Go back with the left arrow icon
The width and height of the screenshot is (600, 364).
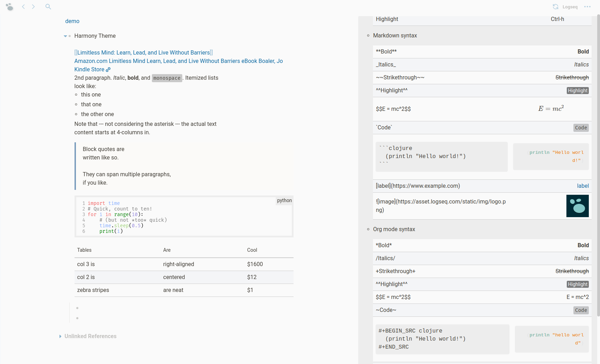(23, 7)
